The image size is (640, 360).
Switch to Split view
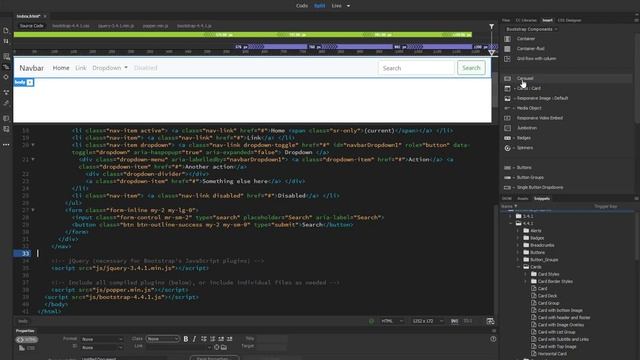point(320,6)
